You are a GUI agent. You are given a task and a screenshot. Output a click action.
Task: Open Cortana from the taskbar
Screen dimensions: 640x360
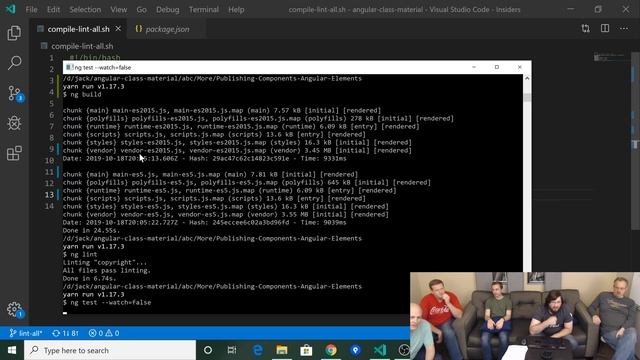coord(208,350)
